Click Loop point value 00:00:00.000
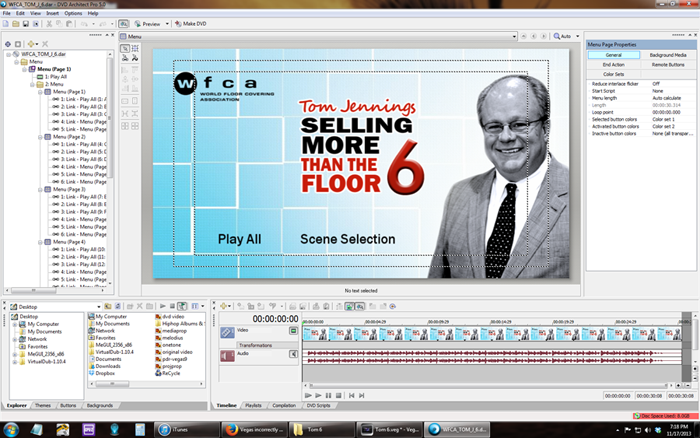Screen dimensions: 700x438 click(666, 113)
